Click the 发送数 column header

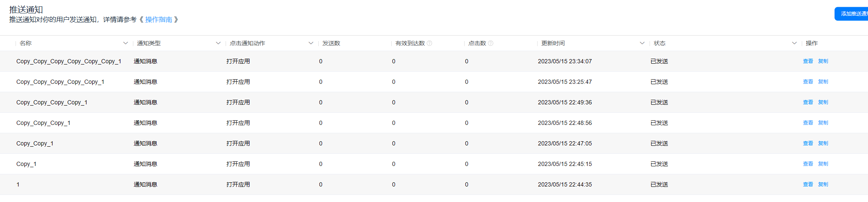pyautogui.click(x=331, y=43)
